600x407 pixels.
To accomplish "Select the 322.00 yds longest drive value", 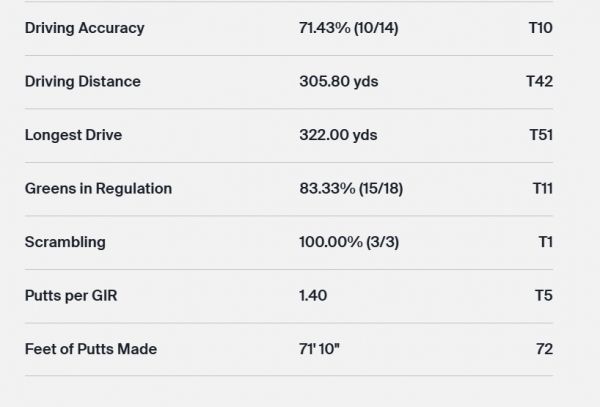I will coord(340,135).
